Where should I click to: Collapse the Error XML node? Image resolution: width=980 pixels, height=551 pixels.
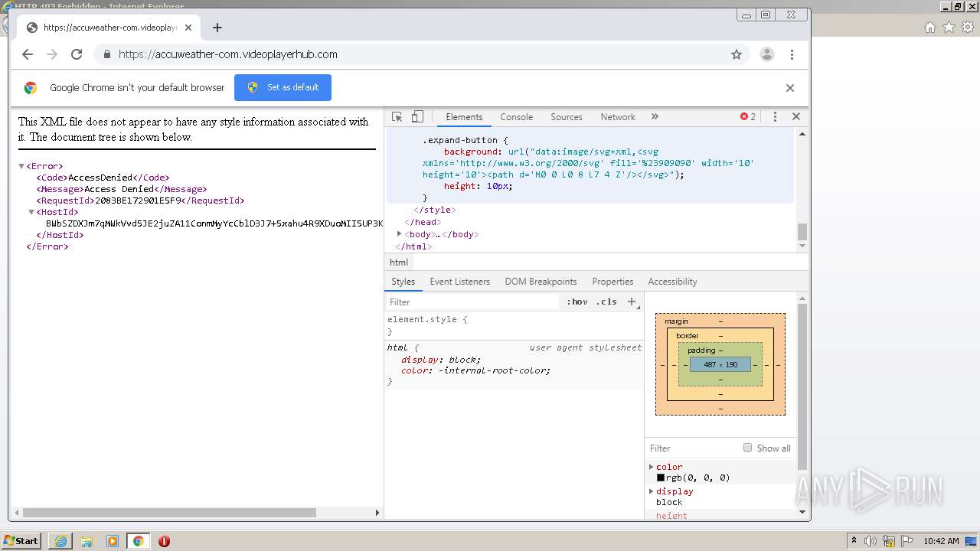coord(21,166)
